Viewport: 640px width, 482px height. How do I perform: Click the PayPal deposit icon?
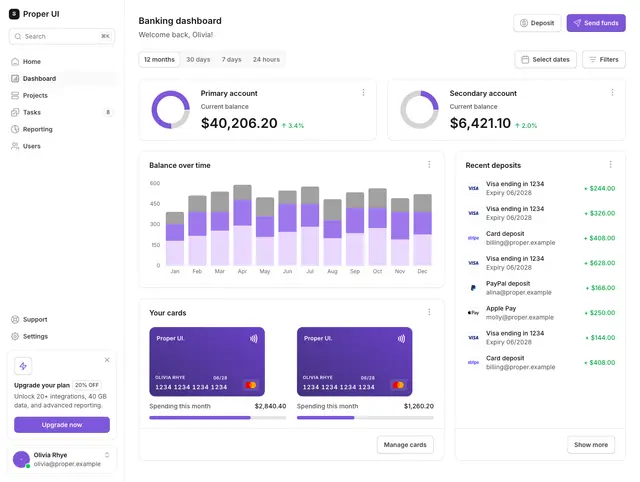[473, 288]
